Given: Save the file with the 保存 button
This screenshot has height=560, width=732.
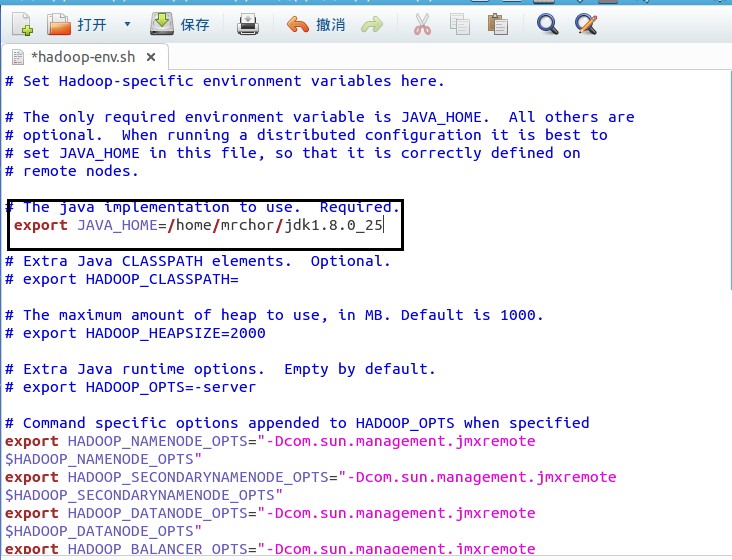Looking at the screenshot, I should click(x=180, y=24).
